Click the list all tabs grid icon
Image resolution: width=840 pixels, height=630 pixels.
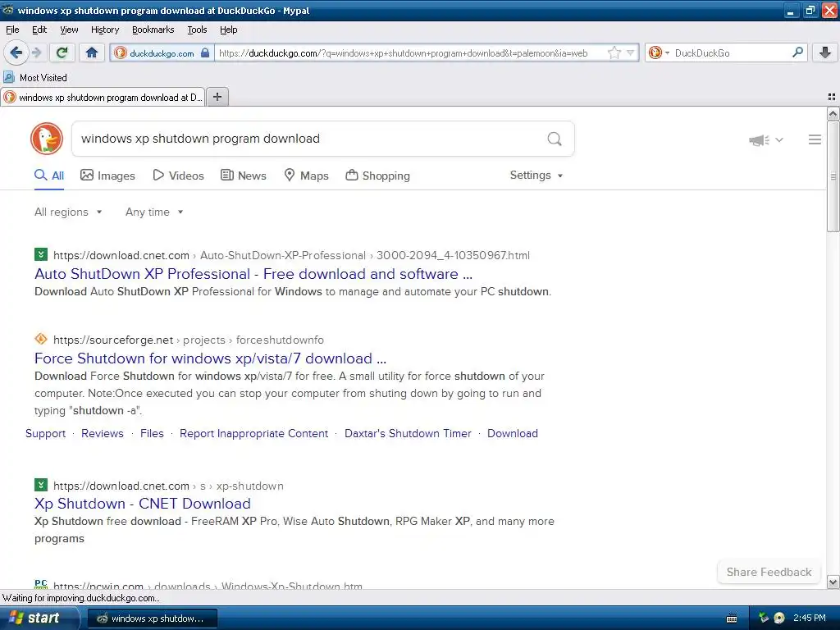(x=832, y=97)
